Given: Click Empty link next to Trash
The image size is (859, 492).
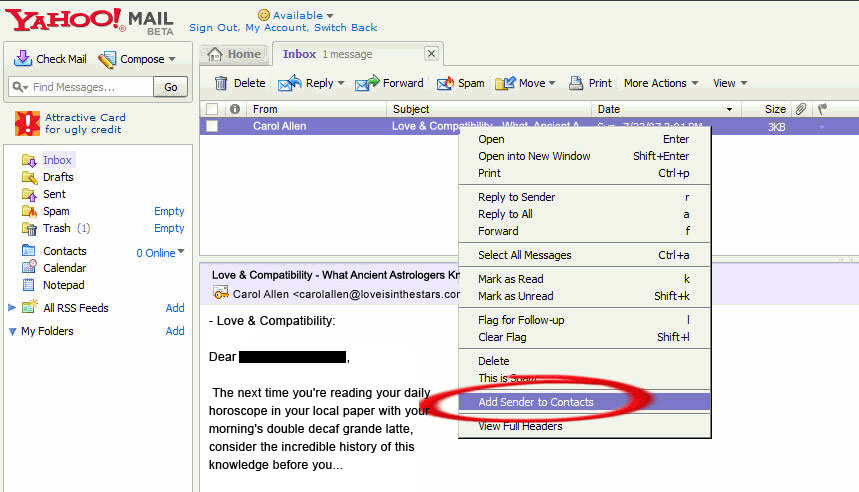Looking at the screenshot, I should 169,228.
